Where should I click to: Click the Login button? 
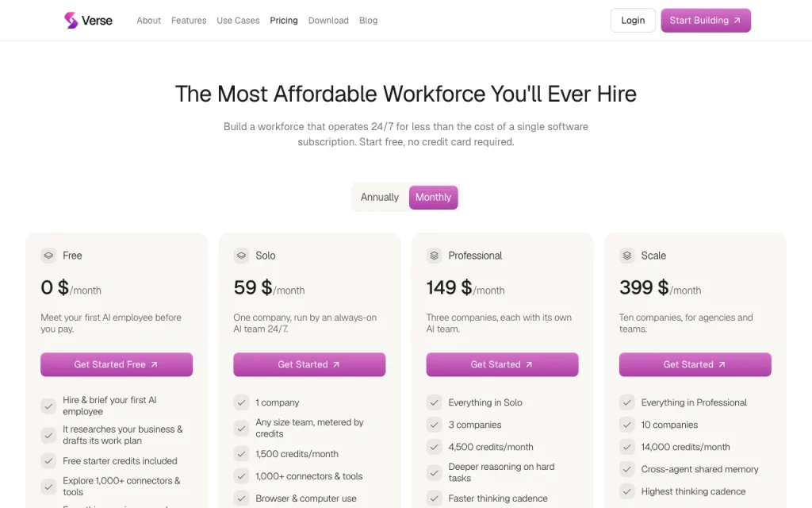tap(633, 20)
